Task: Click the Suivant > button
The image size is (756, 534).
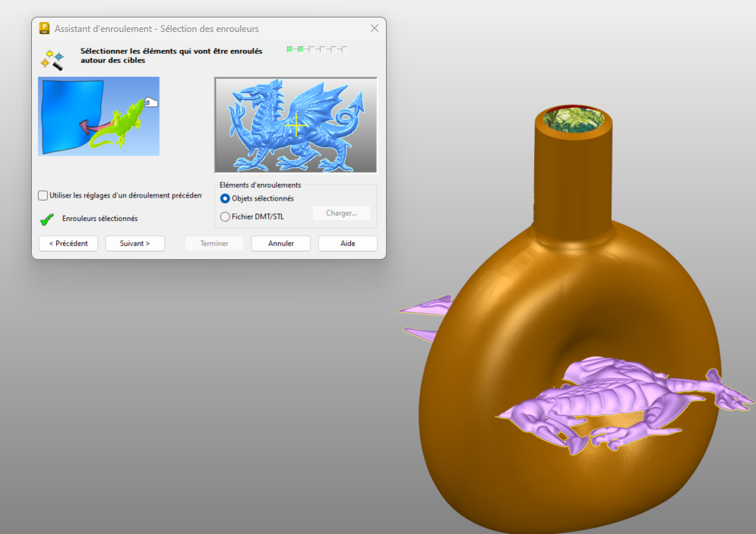Action: (x=135, y=243)
